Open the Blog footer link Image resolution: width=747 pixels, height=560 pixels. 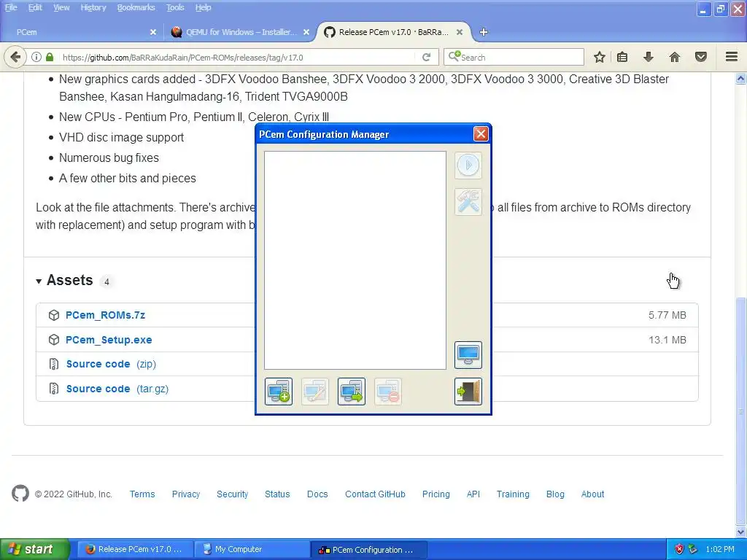pos(555,494)
